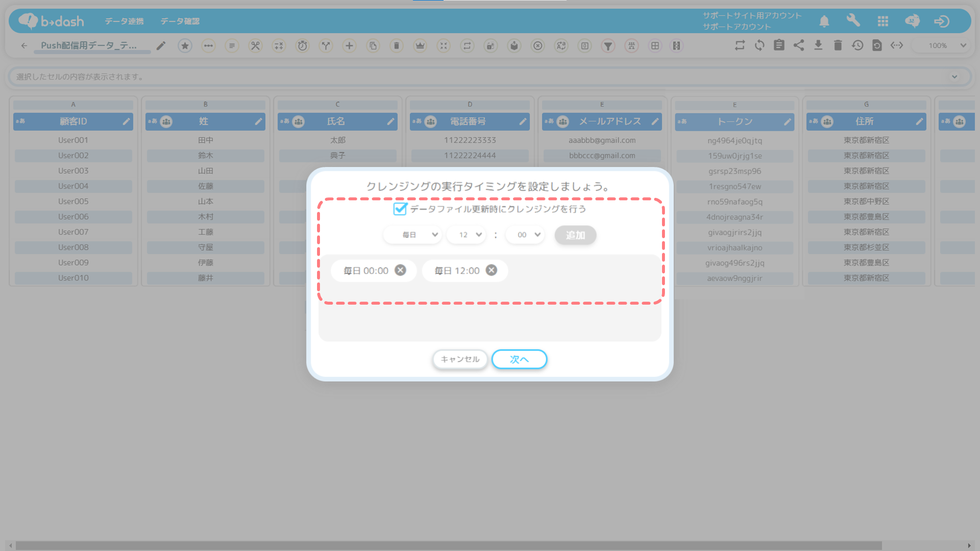Open the データ確認 menu
This screenshot has height=551, width=980.
(x=180, y=21)
